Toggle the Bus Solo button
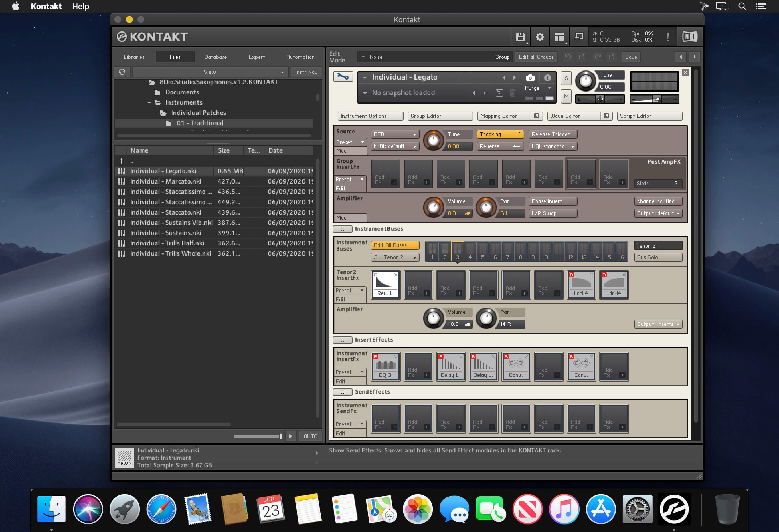This screenshot has width=779, height=532. [658, 257]
